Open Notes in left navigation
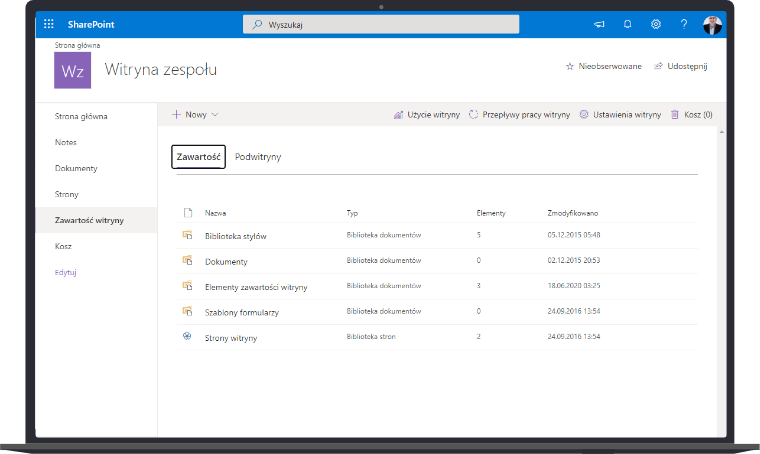 pyautogui.click(x=65, y=142)
